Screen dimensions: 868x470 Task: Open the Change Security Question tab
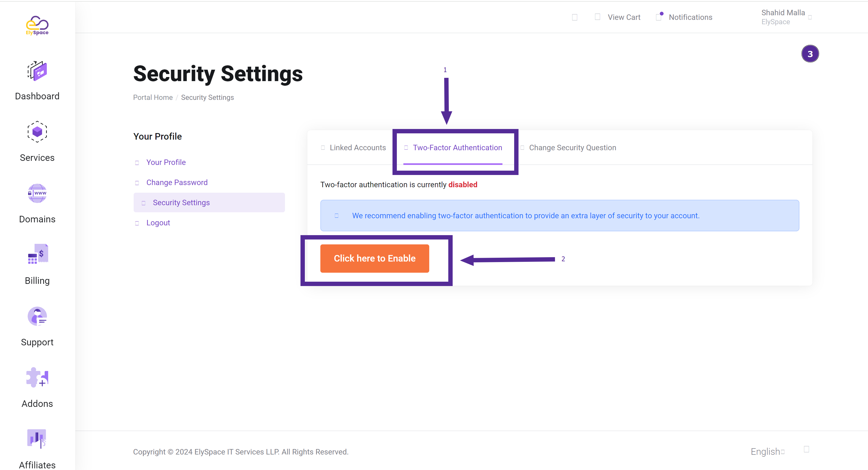568,148
